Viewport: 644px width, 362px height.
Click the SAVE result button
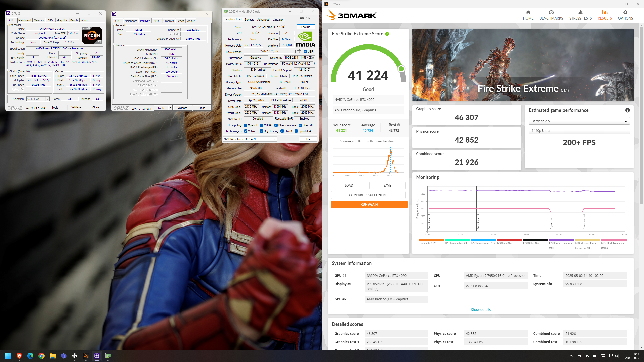[x=387, y=185]
